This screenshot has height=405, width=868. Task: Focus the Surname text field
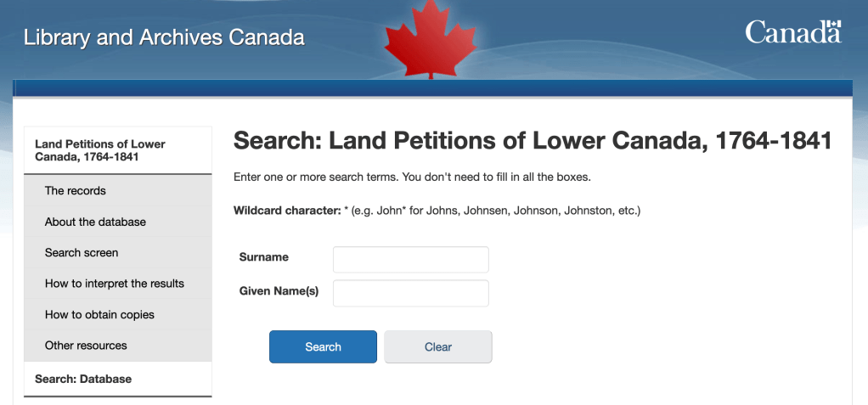[411, 259]
